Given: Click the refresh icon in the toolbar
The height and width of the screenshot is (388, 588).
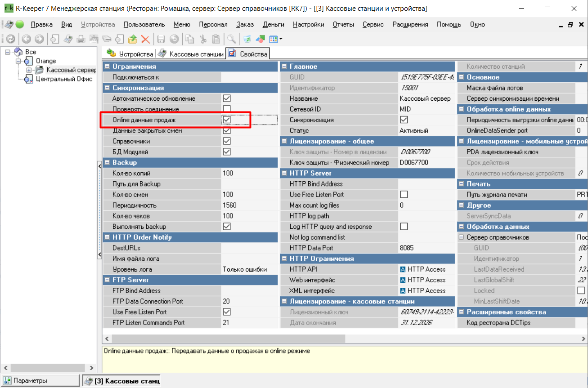Looking at the screenshot, I should pyautogui.click(x=10, y=39).
